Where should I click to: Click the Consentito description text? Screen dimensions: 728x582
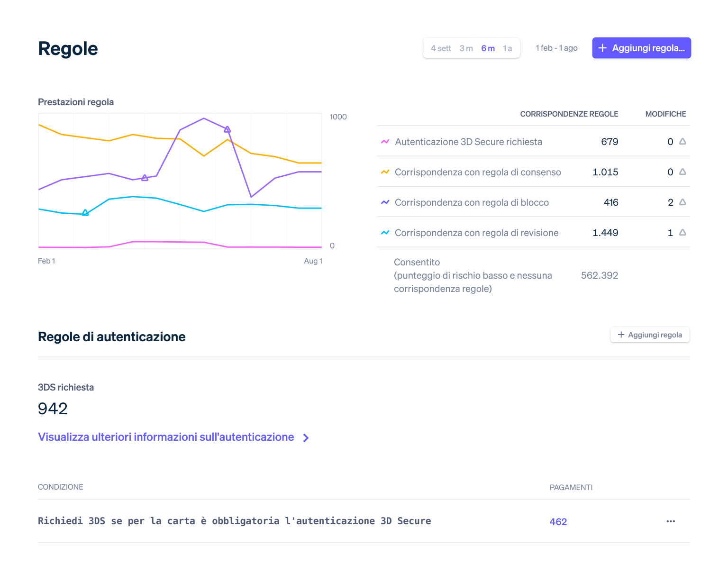pyautogui.click(x=473, y=275)
